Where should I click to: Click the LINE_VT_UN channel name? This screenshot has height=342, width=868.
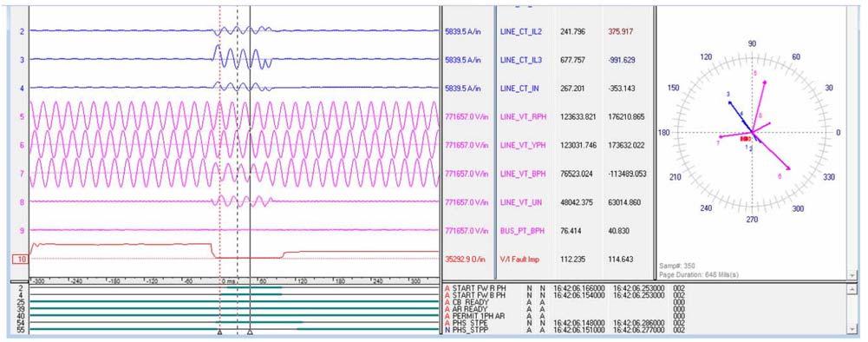[521, 202]
